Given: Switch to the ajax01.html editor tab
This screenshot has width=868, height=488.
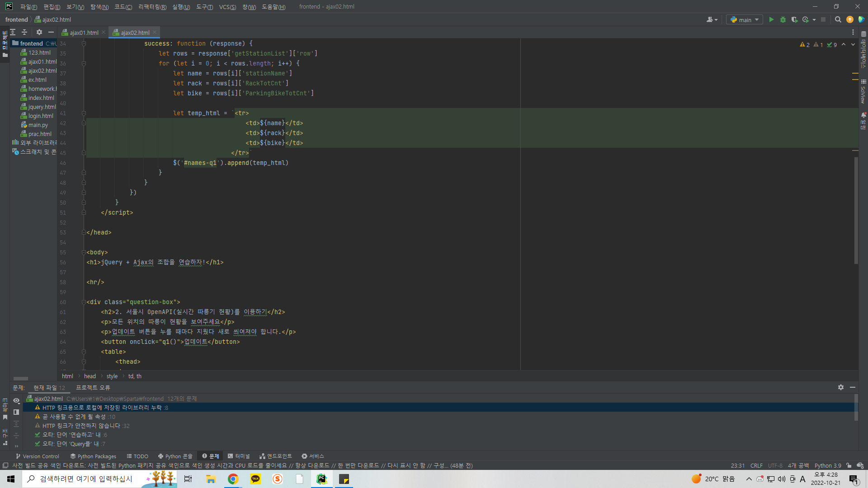Looking at the screenshot, I should [84, 33].
